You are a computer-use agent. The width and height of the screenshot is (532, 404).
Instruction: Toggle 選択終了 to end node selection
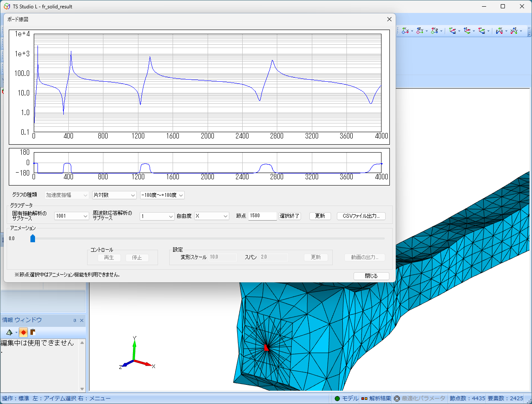click(290, 216)
